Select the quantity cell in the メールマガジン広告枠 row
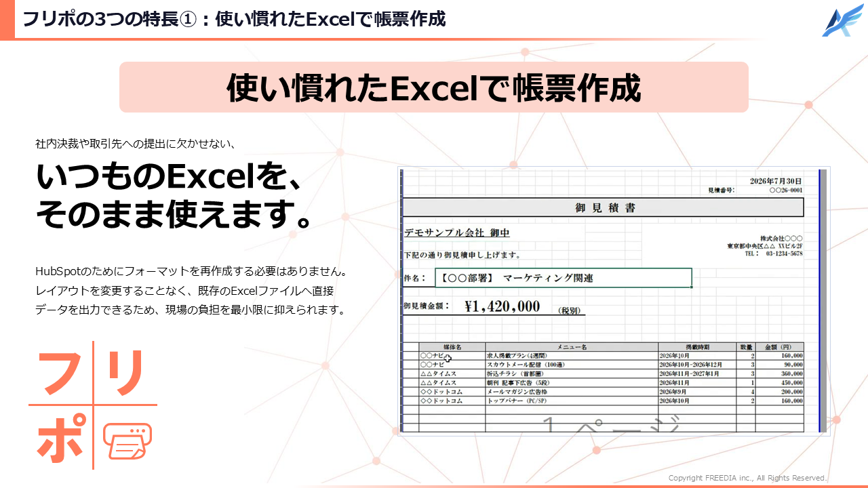 (747, 392)
